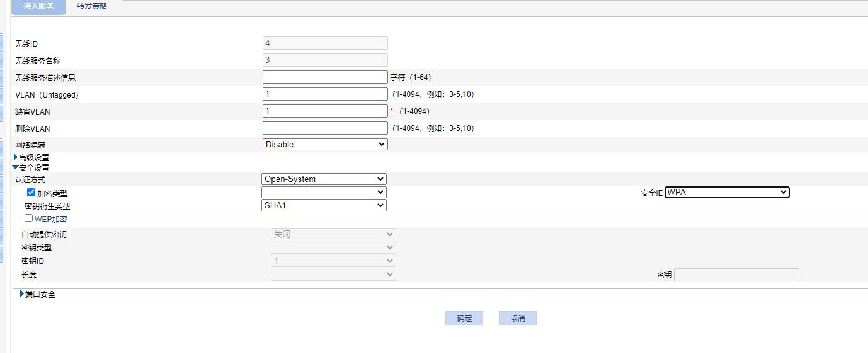868x353 pixels.
Task: Click the 密钥 input field
Action: tap(736, 274)
